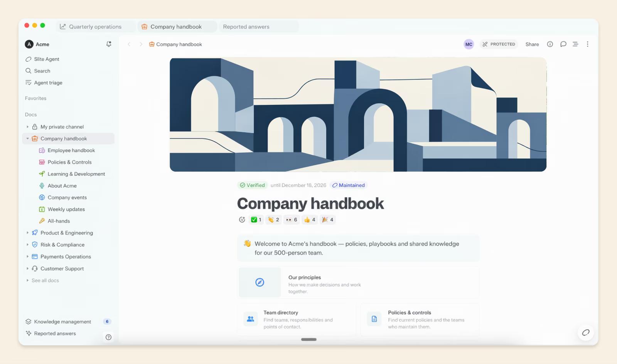Viewport: 617px width, 364px height.
Task: Open See all docs
Action: click(45, 281)
